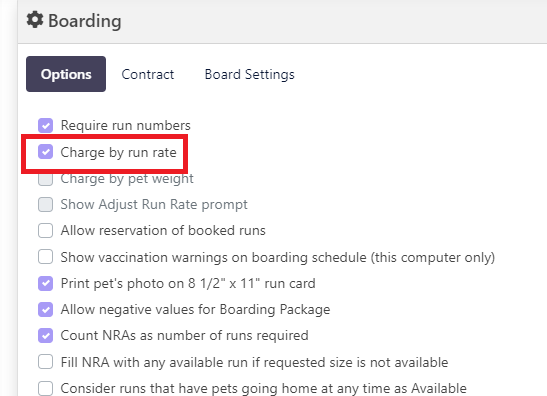Click the Charge by run rate label
The image size is (547, 396).
[119, 152]
